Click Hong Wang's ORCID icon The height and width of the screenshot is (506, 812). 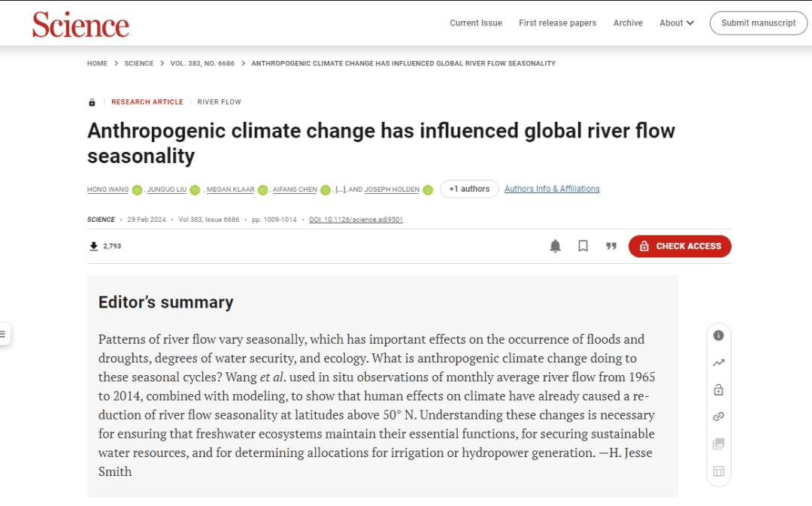coord(138,190)
